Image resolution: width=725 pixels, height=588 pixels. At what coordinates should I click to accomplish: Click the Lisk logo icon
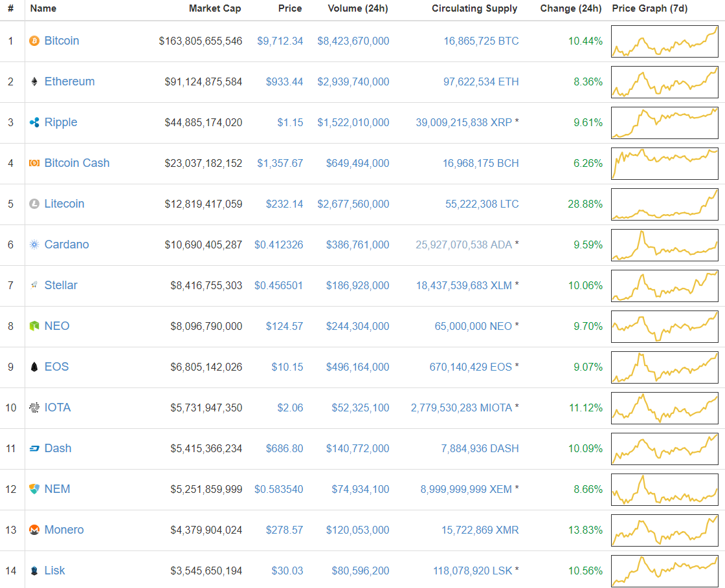coord(34,571)
